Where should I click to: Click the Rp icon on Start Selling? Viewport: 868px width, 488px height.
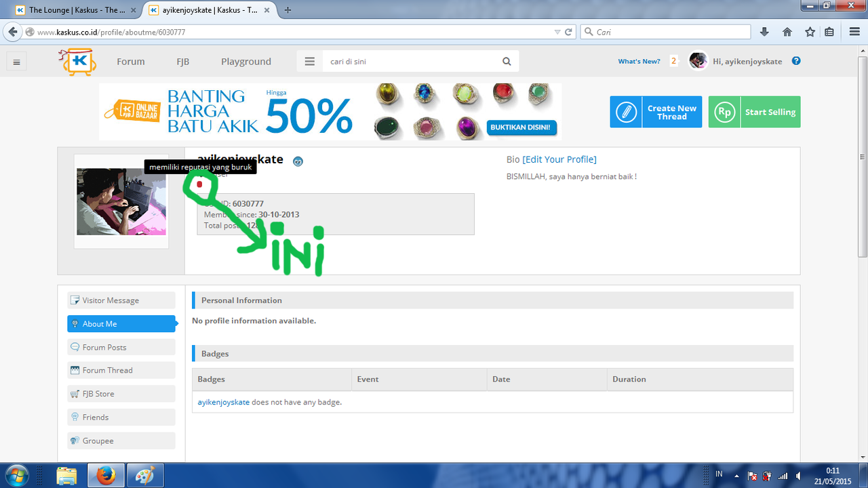tap(724, 112)
